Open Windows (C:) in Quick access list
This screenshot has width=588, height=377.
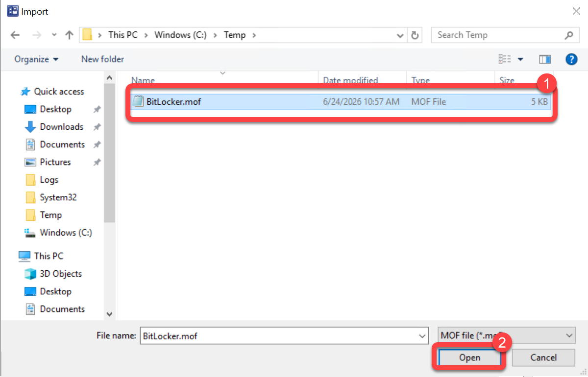coord(66,233)
